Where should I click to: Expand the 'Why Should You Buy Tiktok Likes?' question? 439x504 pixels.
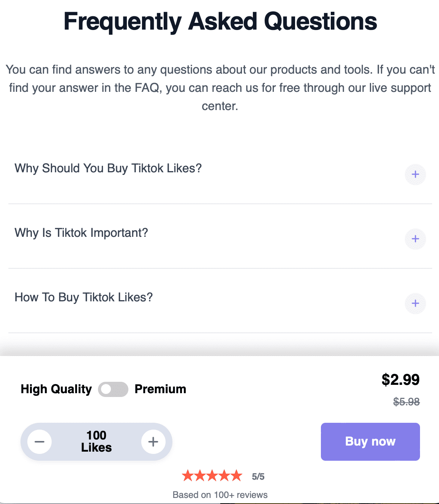tap(108, 168)
